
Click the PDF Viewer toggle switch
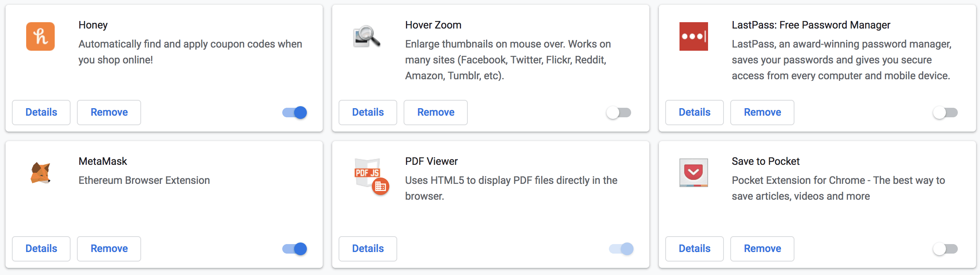click(621, 249)
